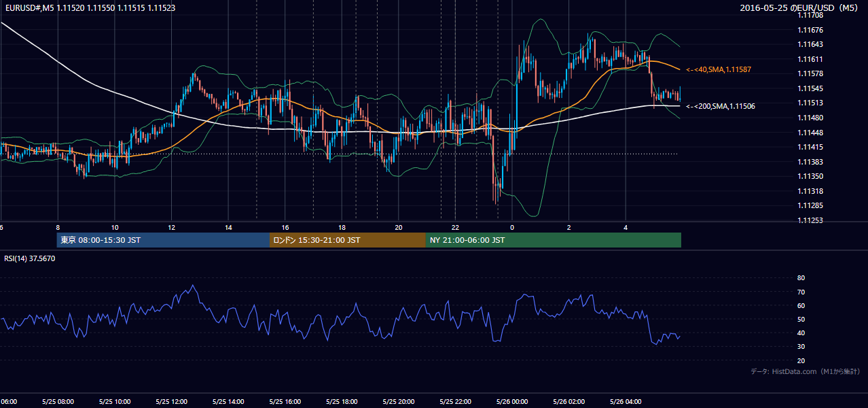Click the hour 16 tick under the chart

coord(285,228)
